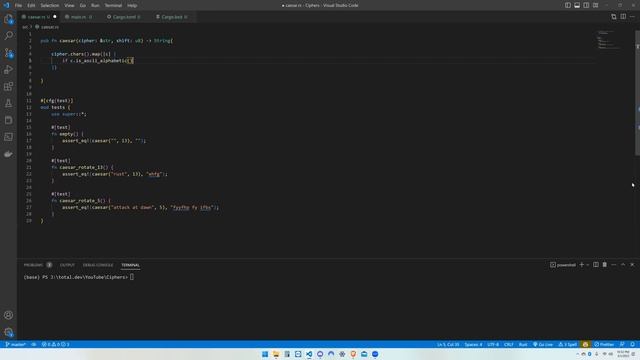Viewport: 640px width, 360px height.
Task: Click the caesar.rs breadcrumb segment
Action: click(x=50, y=27)
